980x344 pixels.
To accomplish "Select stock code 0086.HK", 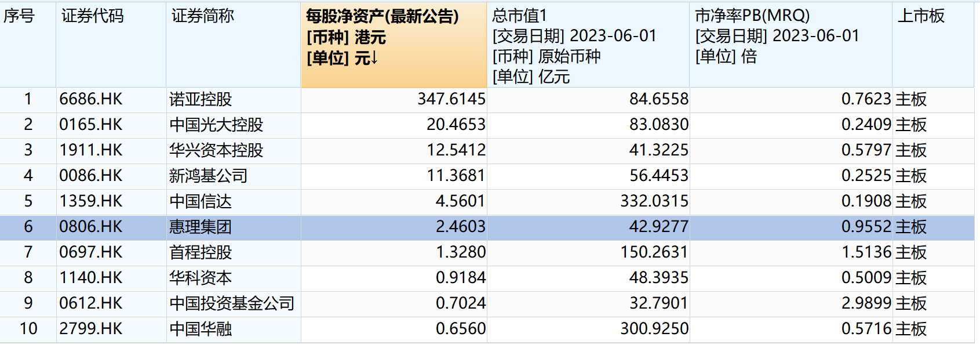I will pos(91,176).
